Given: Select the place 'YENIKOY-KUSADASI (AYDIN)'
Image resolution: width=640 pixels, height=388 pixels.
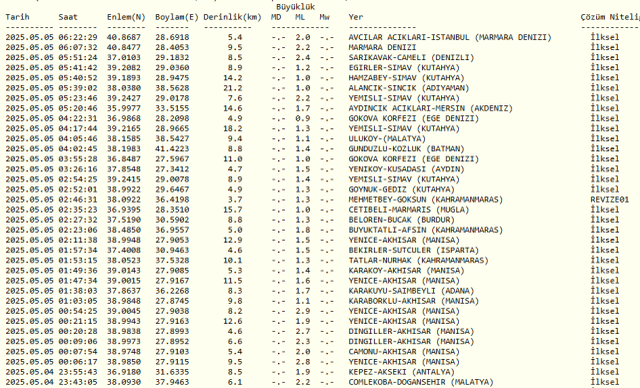Looking at the screenshot, I should coord(407,169).
